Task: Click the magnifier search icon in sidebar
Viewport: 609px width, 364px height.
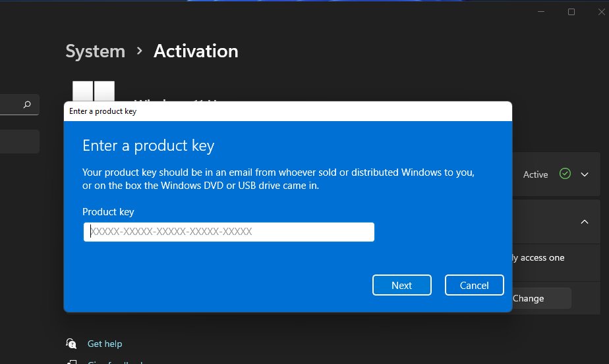Action: point(27,105)
